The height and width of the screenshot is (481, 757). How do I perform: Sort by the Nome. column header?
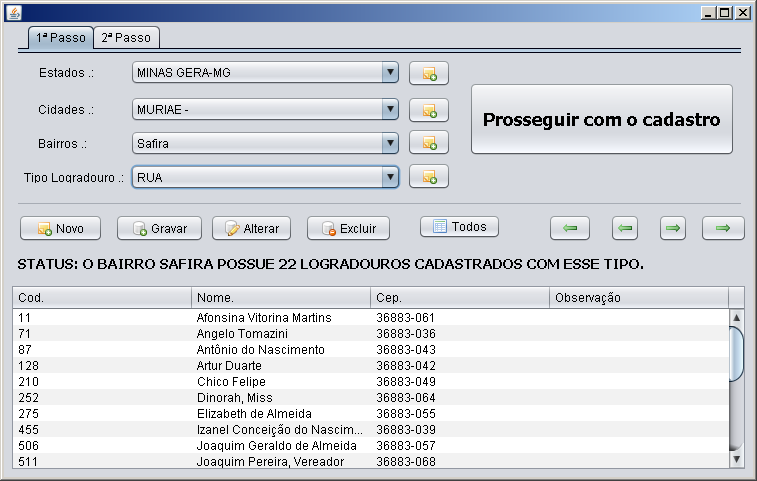pyautogui.click(x=281, y=297)
